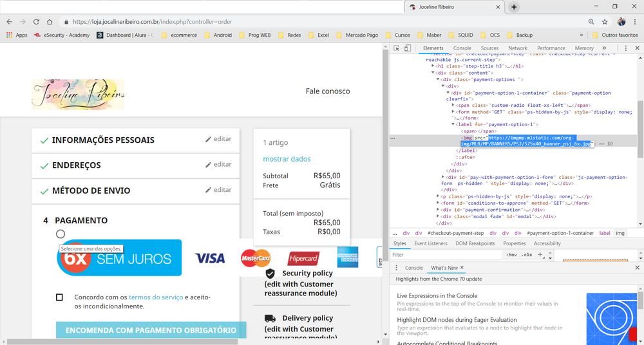The image size is (644, 345).
Task: Open the drawer three-dot menu beside Console
Action: [x=396, y=268]
